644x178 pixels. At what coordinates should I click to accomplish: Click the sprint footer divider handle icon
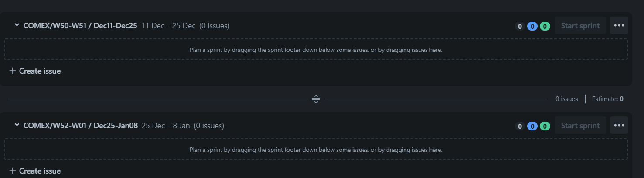316,99
